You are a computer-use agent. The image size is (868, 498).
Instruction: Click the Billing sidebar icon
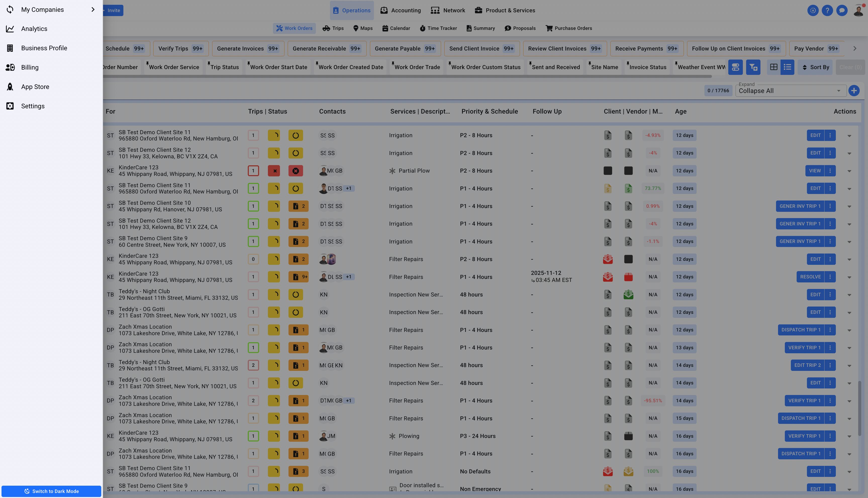pos(10,67)
